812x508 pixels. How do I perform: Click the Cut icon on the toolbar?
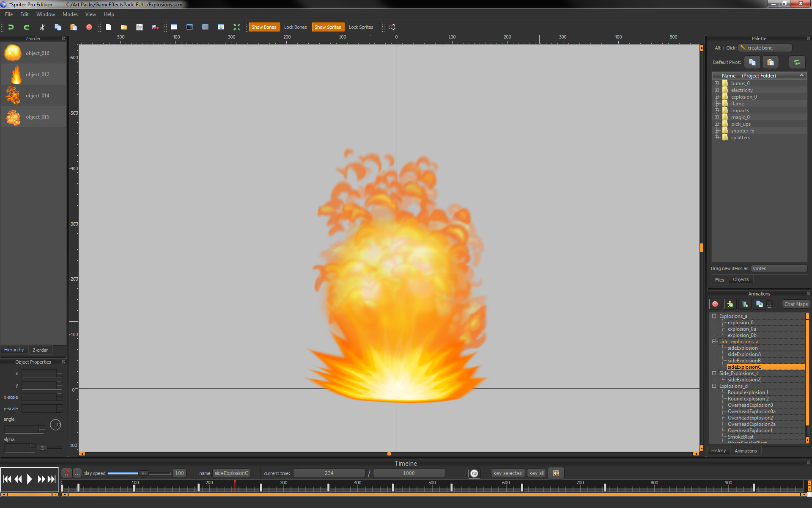(41, 27)
